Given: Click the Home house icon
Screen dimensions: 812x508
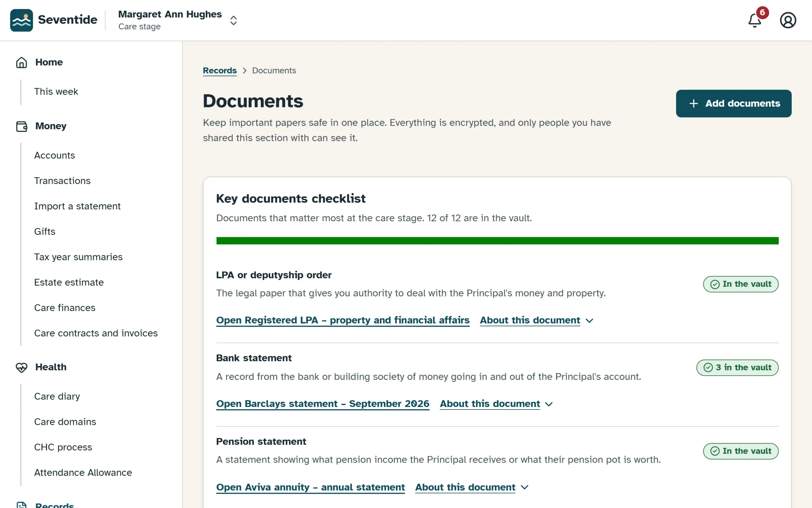Looking at the screenshot, I should pos(22,63).
